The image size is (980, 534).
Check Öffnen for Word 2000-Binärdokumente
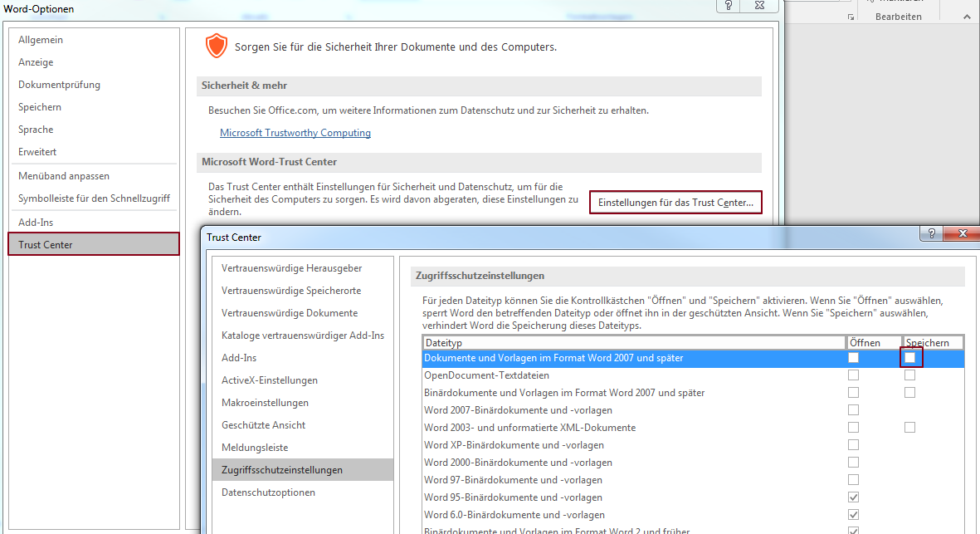[853, 463]
